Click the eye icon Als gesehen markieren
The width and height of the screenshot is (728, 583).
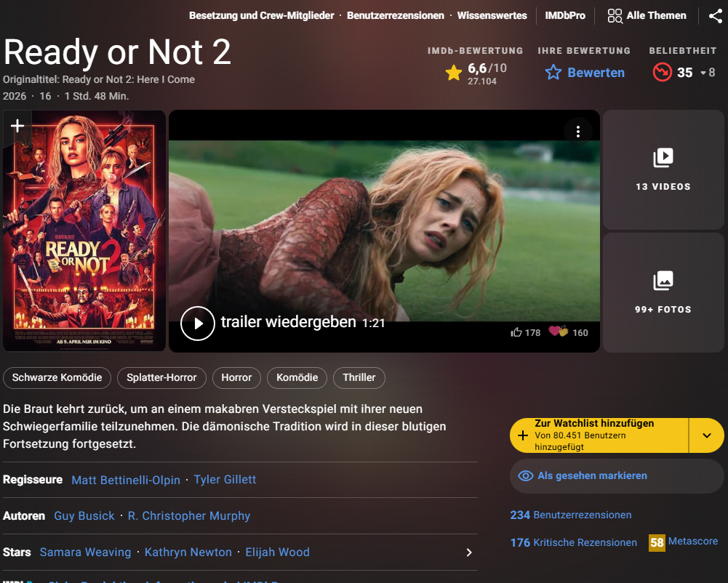pyautogui.click(x=526, y=475)
